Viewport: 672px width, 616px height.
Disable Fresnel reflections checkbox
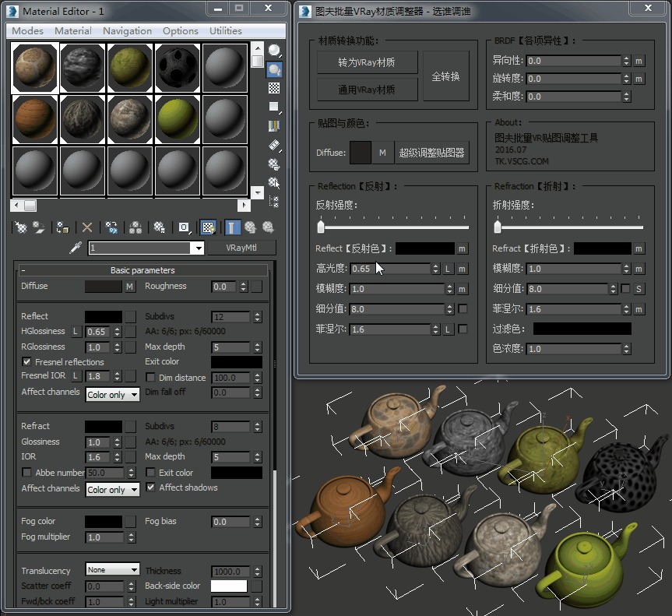point(27,362)
